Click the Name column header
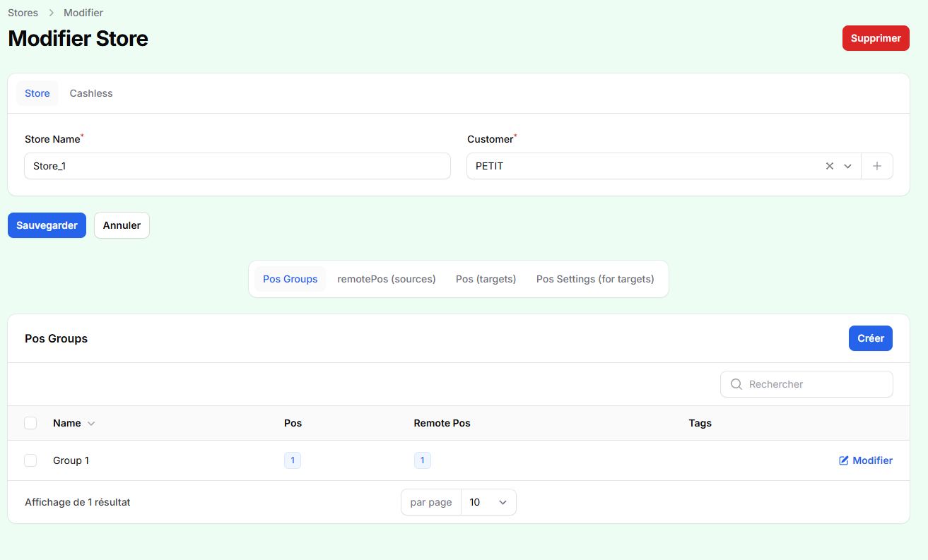 click(67, 423)
